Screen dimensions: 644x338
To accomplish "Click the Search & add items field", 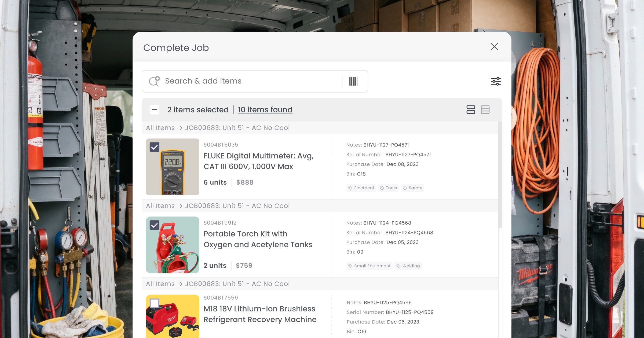I will (x=255, y=81).
